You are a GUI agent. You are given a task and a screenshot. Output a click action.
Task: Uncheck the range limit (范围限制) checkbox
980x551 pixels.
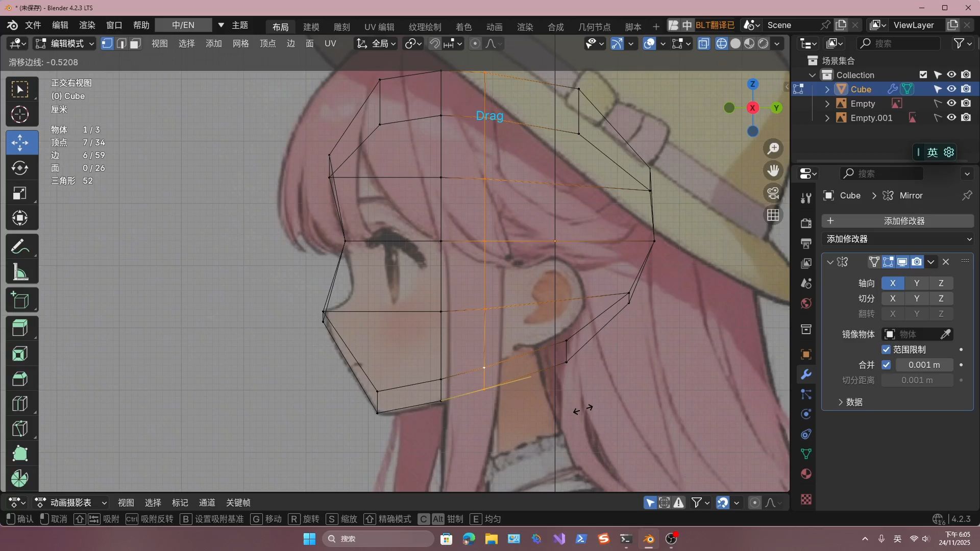(886, 349)
